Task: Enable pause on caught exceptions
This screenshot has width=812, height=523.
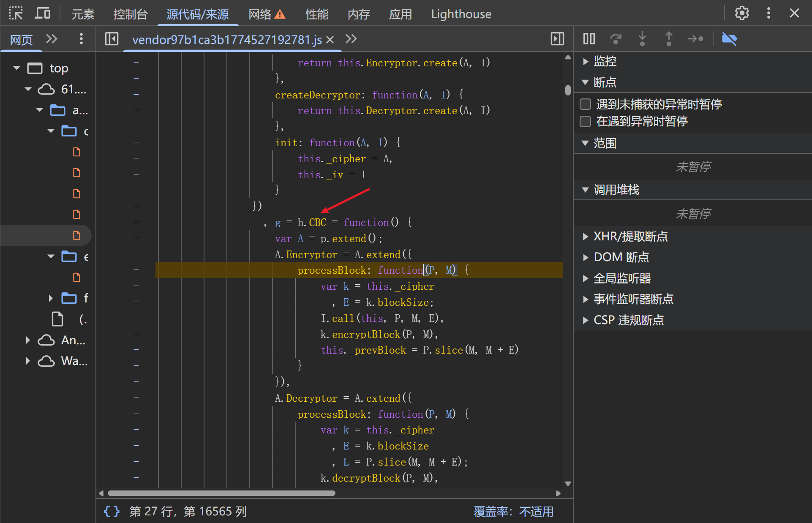Action: click(585, 122)
